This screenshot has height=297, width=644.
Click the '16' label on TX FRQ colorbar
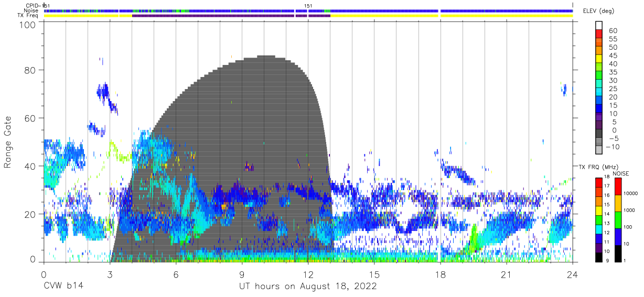click(607, 195)
